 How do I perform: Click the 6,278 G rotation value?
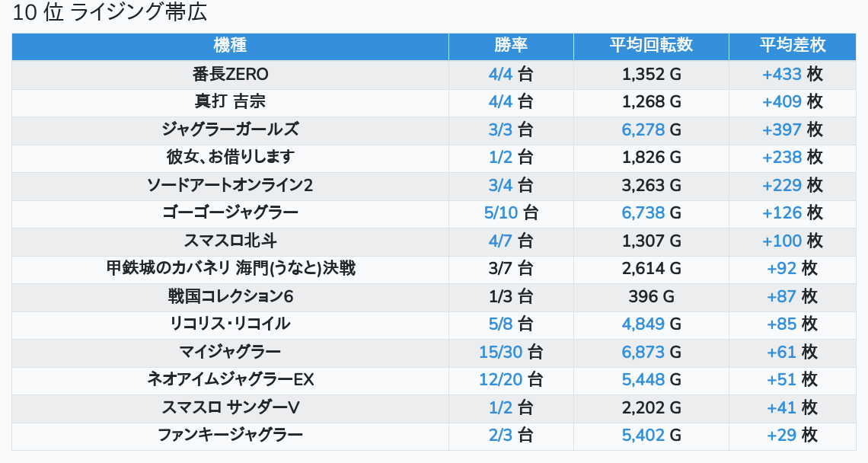(651, 129)
